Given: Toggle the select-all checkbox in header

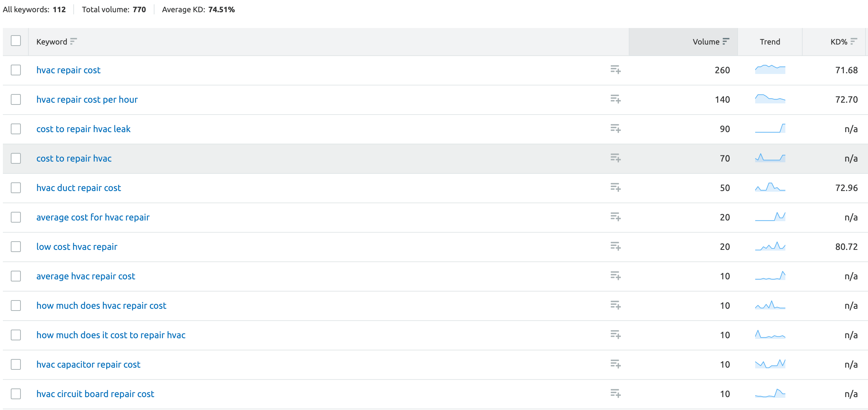Looking at the screenshot, I should tap(16, 41).
